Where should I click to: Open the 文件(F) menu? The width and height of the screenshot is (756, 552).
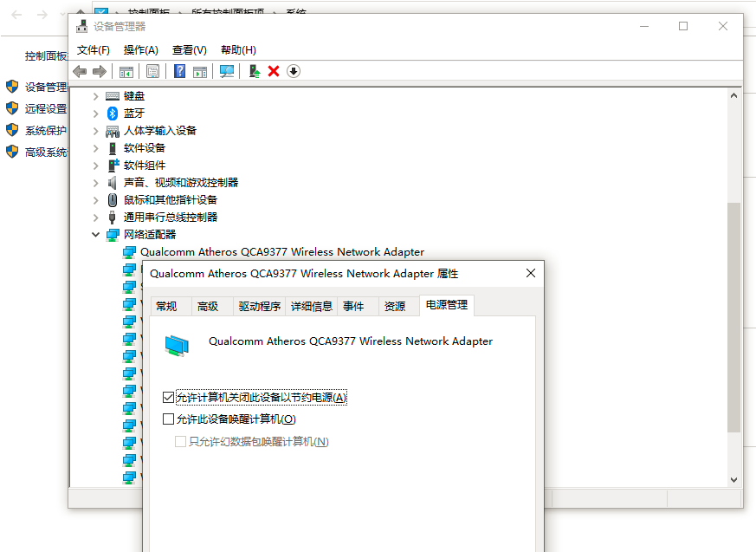point(94,50)
